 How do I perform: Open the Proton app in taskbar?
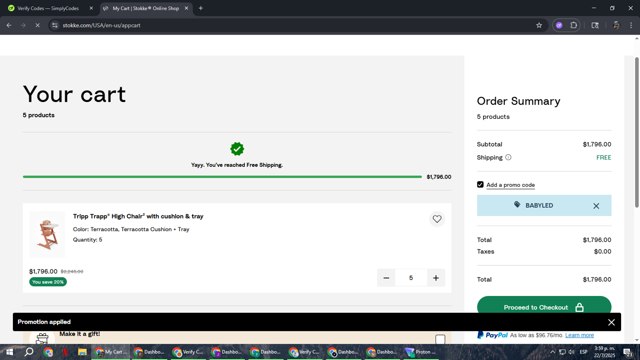[421, 352]
